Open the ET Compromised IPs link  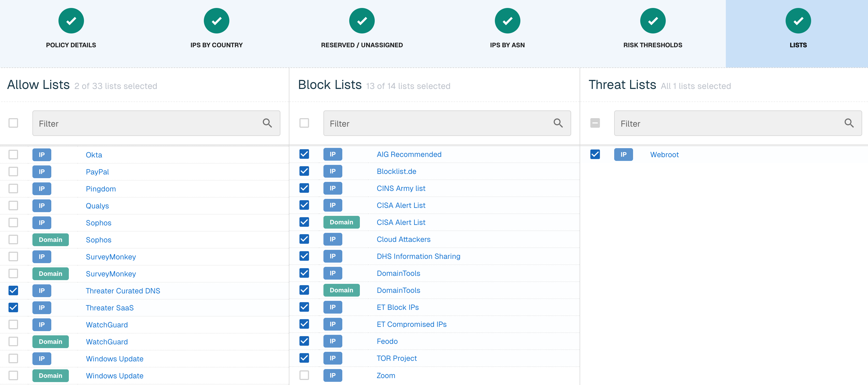pos(411,324)
